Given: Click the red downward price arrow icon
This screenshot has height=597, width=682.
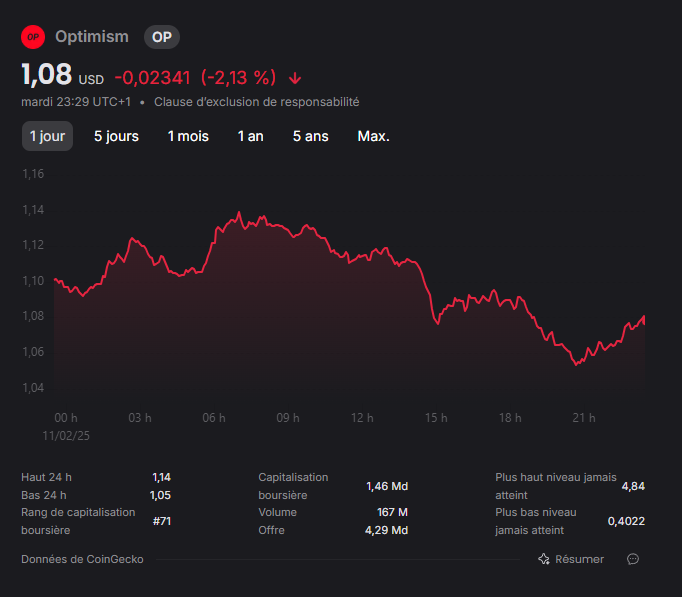Looking at the screenshot, I should [x=295, y=78].
